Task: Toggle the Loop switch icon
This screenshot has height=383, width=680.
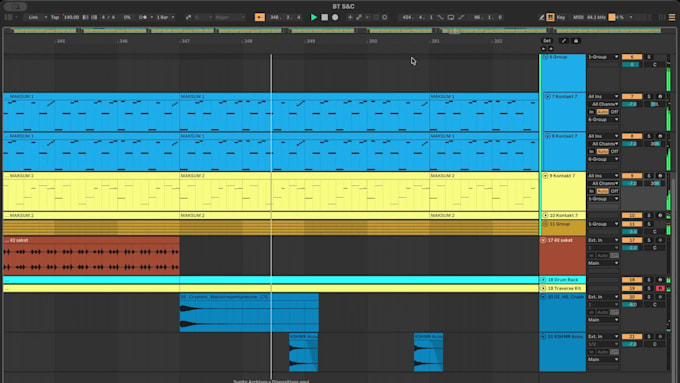Action: coord(451,17)
